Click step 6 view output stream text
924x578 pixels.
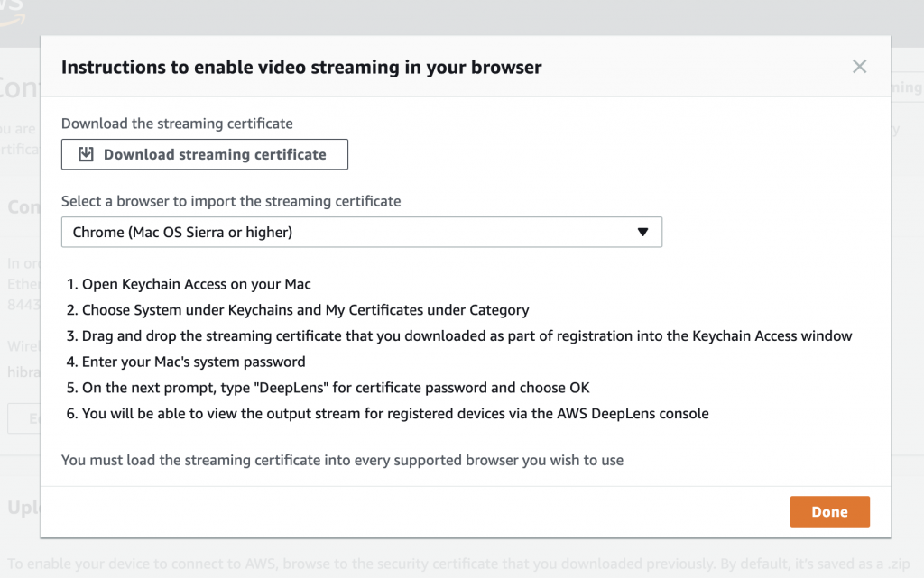coord(395,414)
